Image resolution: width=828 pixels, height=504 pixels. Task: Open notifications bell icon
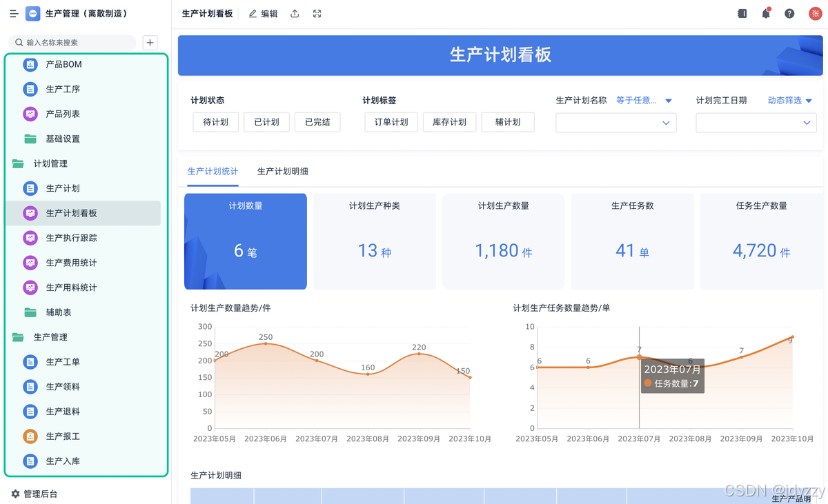pos(766,14)
